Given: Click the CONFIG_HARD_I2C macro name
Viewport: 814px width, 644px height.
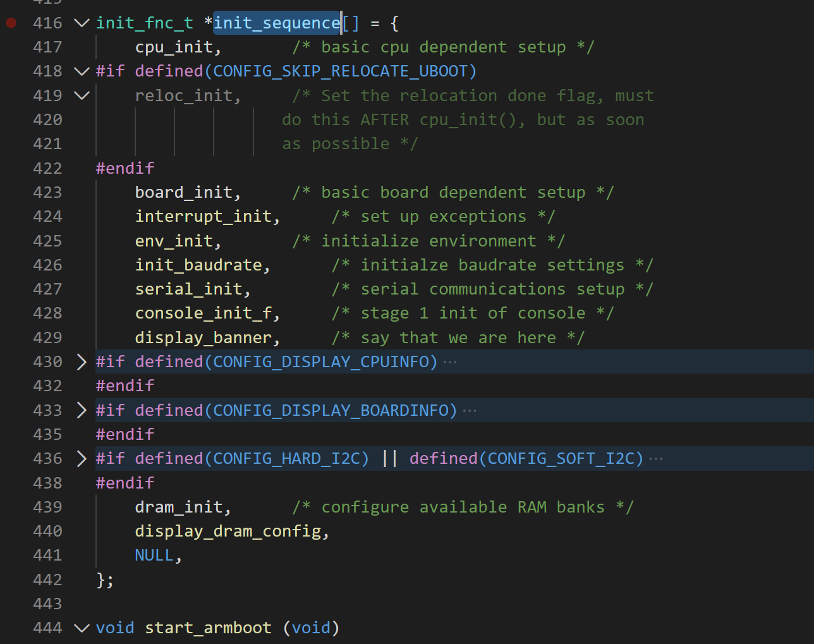Looking at the screenshot, I should [287, 458].
